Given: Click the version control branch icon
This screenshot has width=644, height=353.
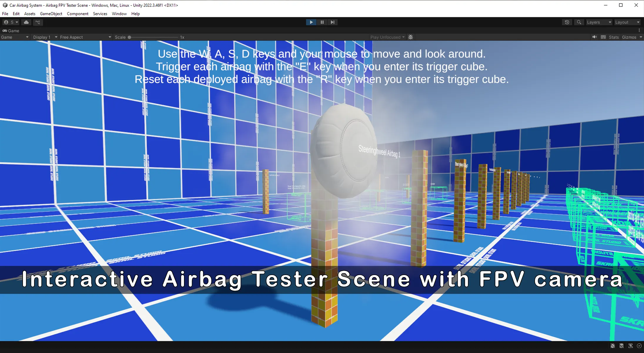Looking at the screenshot, I should click(x=38, y=22).
